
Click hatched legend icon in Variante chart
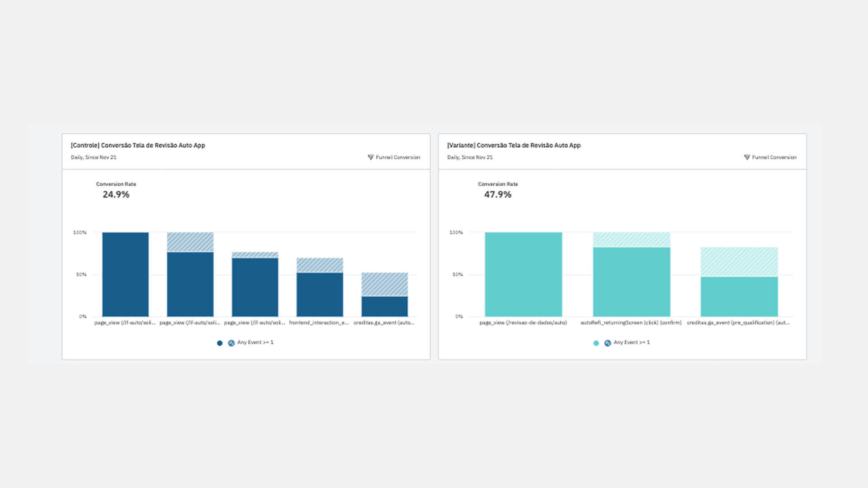click(608, 343)
